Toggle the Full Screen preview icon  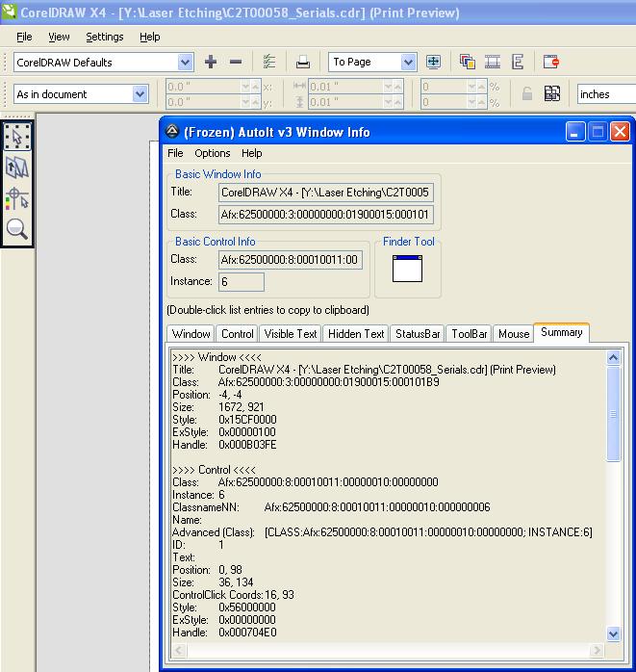[433, 63]
